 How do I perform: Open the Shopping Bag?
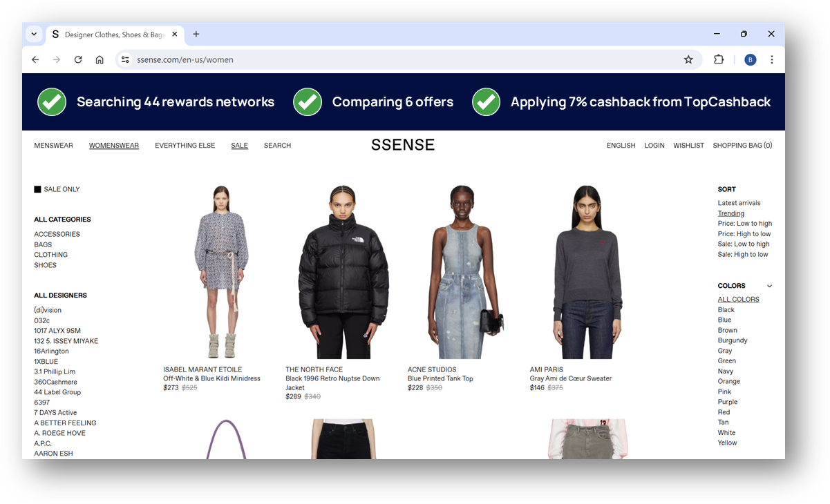(742, 146)
